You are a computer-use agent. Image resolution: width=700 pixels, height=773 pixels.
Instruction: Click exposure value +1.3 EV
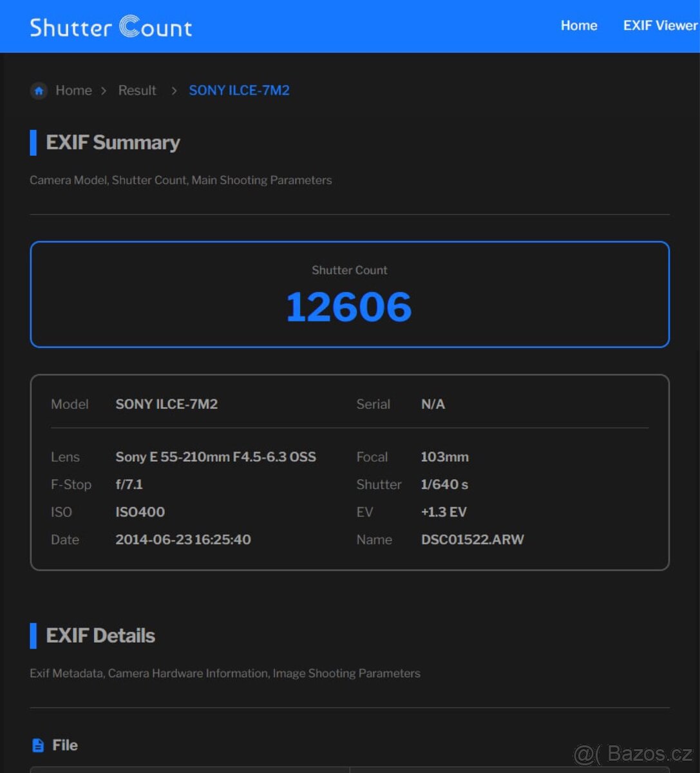pos(444,512)
